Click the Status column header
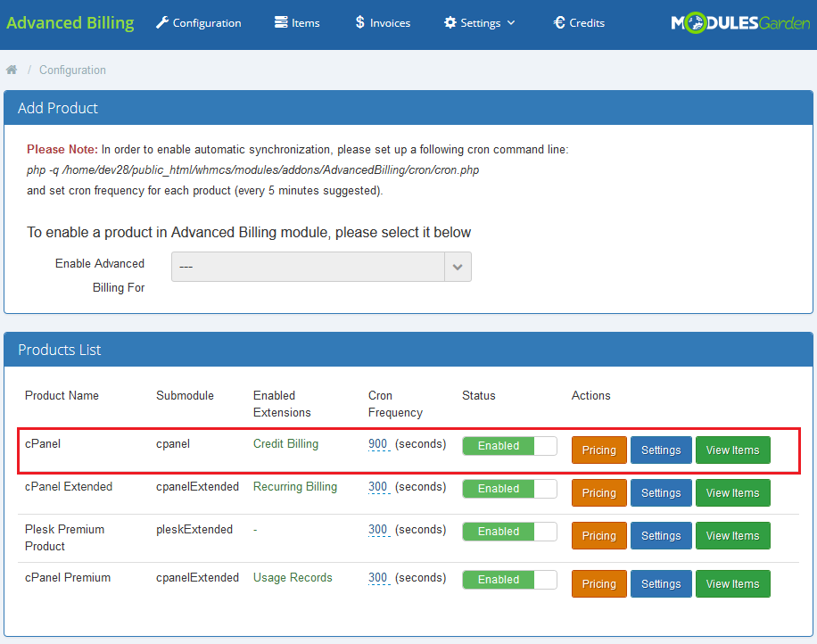Screen dimensions: 817x644 click(x=479, y=395)
